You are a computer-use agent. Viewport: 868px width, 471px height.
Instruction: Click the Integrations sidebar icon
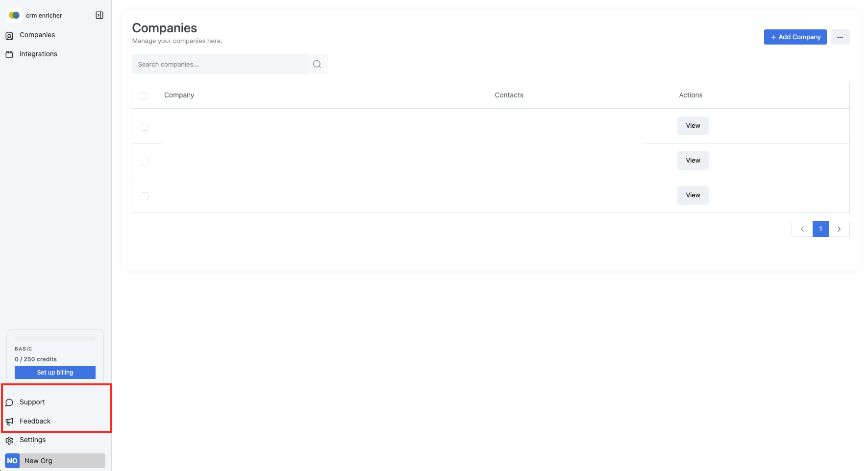(x=9, y=54)
